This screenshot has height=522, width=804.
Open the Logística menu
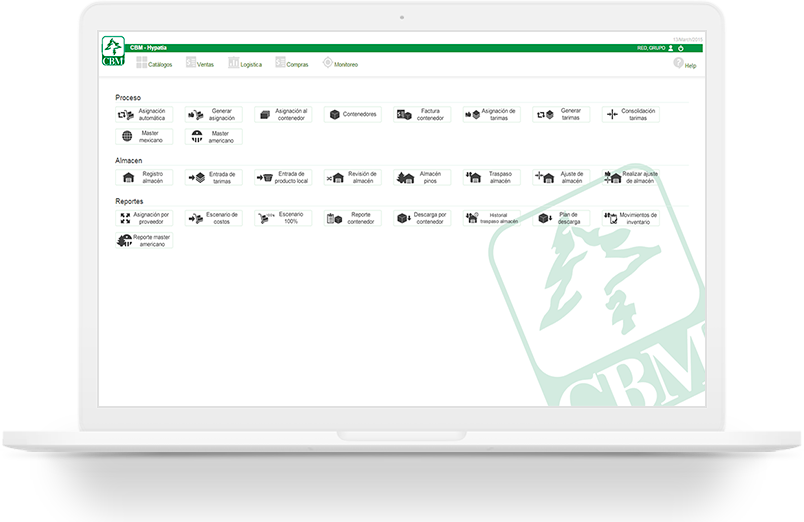[x=245, y=64]
